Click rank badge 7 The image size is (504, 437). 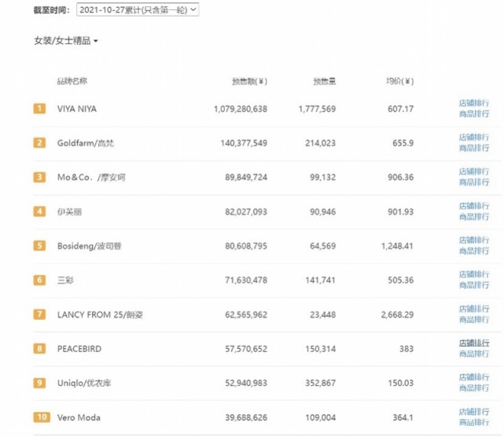(39, 314)
